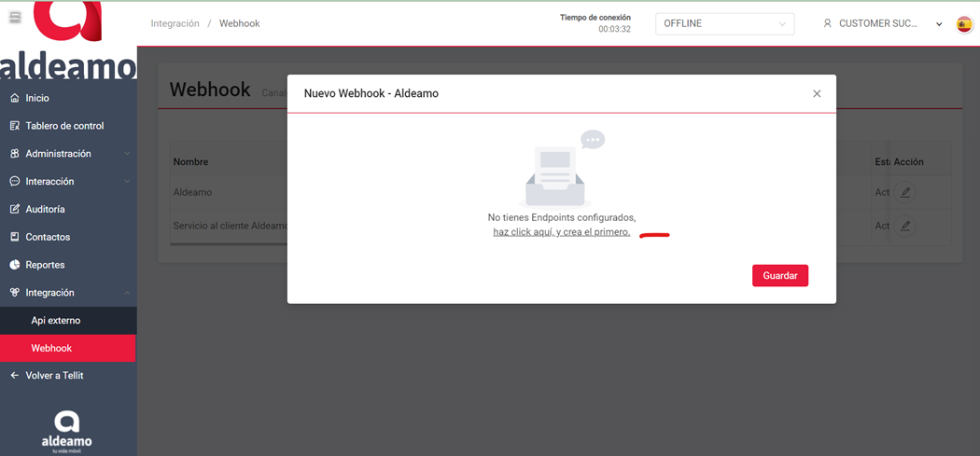This screenshot has width=980, height=456.
Task: Expand the Administración menu
Action: point(67,154)
